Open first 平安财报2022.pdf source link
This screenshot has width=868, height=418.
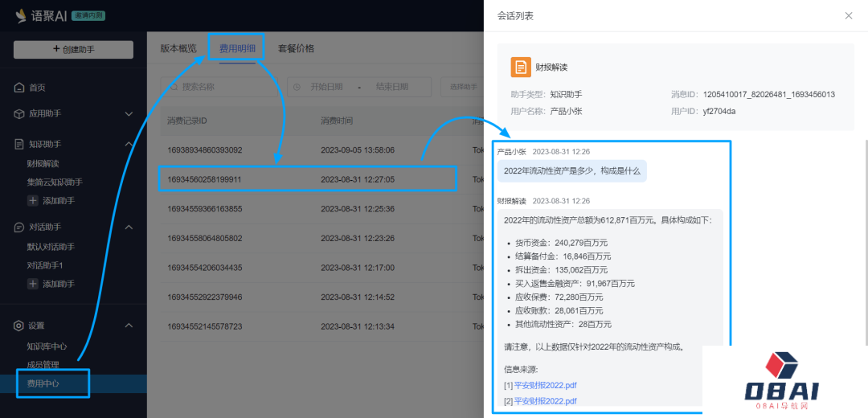pyautogui.click(x=545, y=385)
